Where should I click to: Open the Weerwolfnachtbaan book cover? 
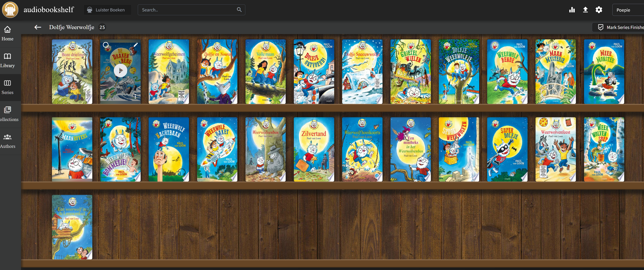pos(169,149)
